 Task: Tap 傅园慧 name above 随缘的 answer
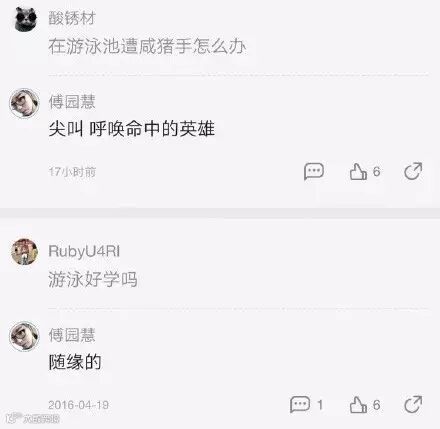tap(72, 335)
